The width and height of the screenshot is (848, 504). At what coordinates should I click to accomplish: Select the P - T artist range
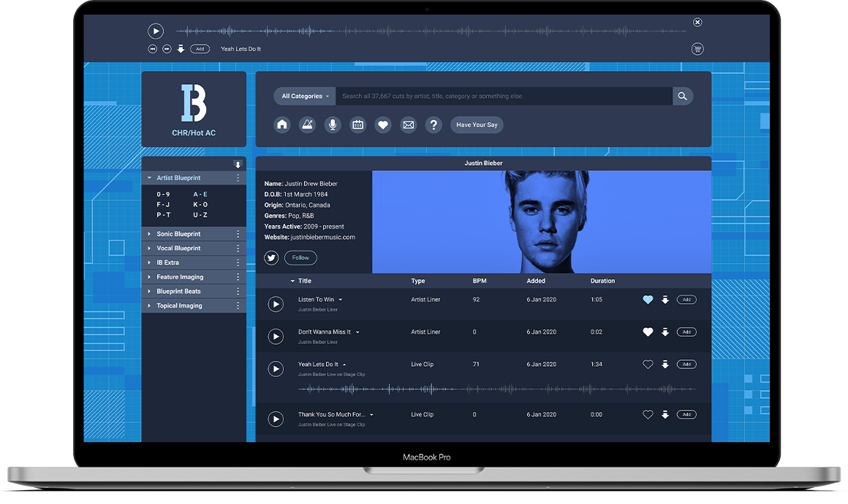pyautogui.click(x=163, y=215)
